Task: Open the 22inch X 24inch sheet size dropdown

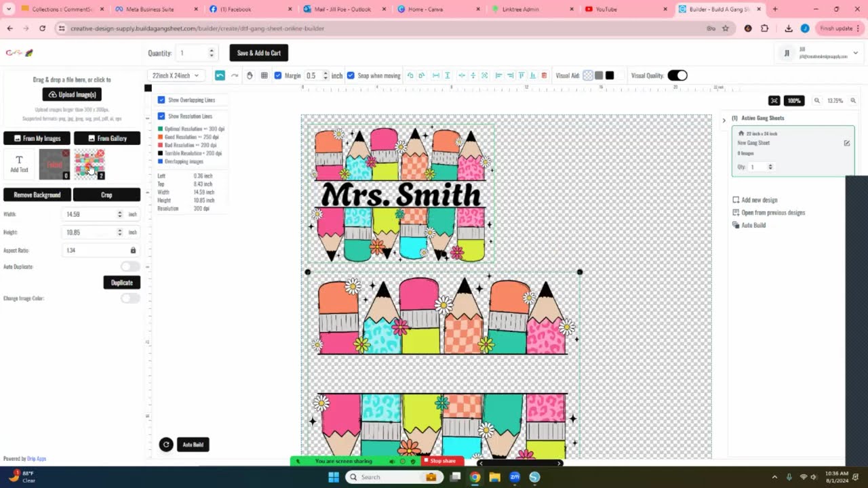Action: coord(176,75)
